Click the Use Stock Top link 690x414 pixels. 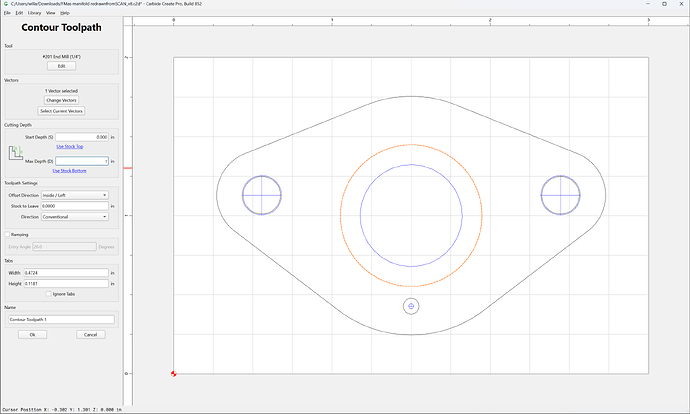pyautogui.click(x=70, y=147)
